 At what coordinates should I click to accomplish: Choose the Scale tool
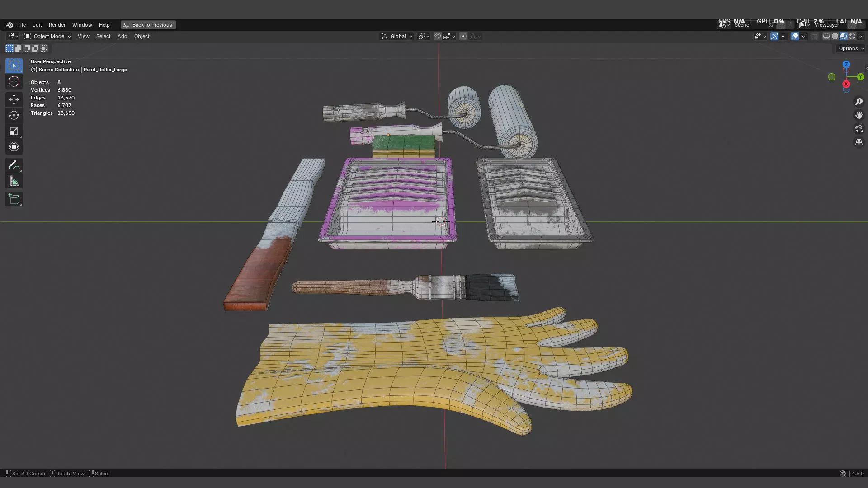tap(14, 131)
